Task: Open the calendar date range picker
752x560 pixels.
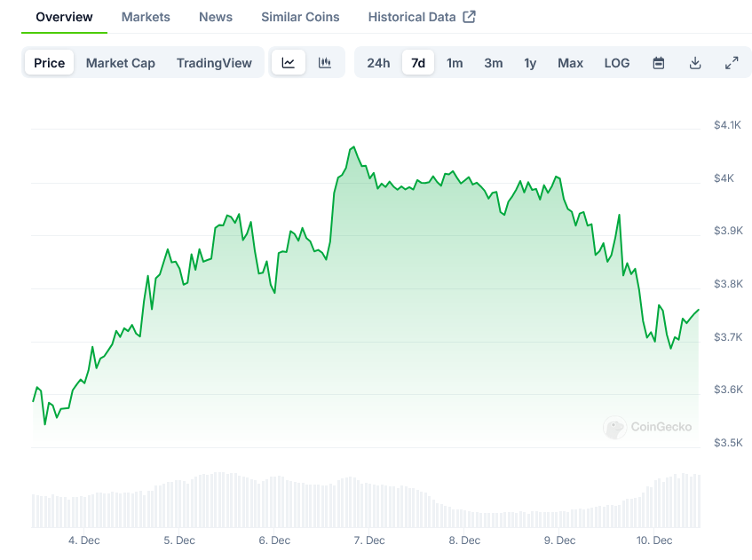Action: [x=659, y=63]
